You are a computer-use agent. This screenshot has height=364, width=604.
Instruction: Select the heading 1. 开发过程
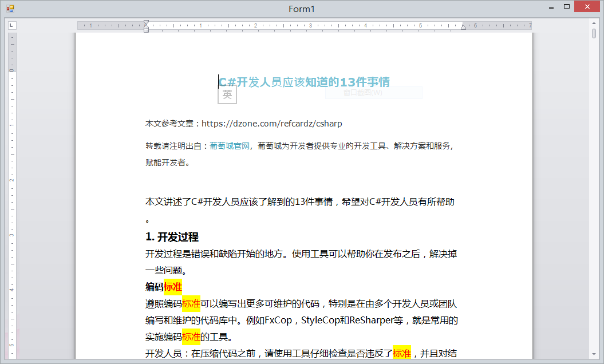[x=172, y=237]
